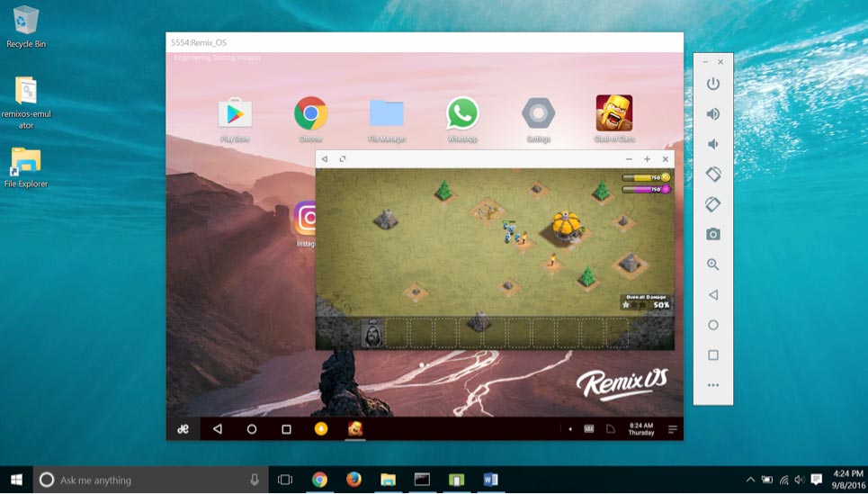Tap home circle on Remix taskbar
Screen dimensions: 868x494
point(252,429)
